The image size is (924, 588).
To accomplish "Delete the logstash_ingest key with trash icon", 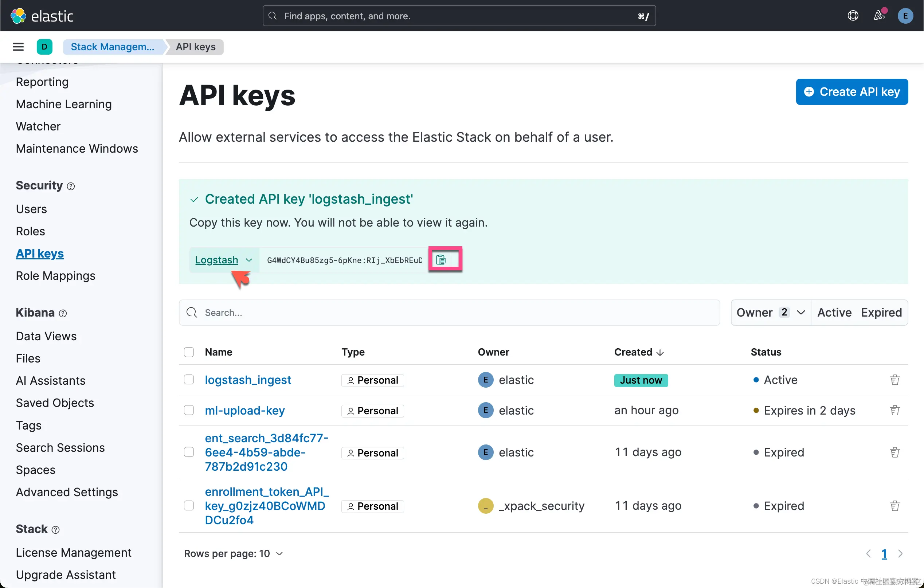I will [x=894, y=380].
